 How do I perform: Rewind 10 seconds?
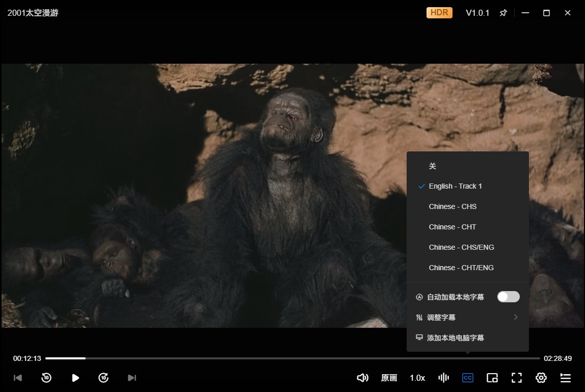(46, 378)
